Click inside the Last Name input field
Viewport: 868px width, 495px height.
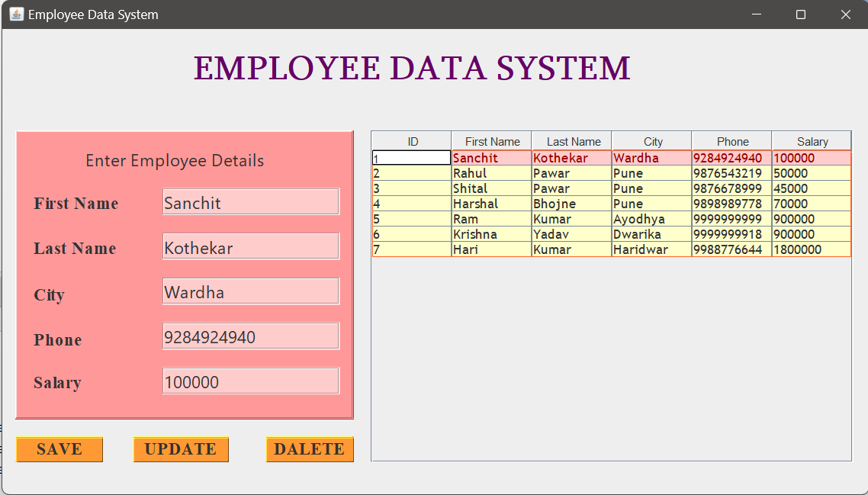click(x=250, y=246)
